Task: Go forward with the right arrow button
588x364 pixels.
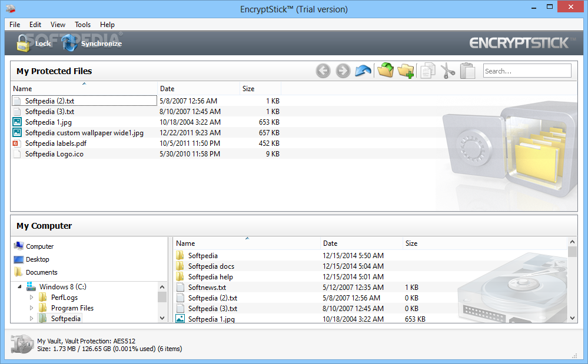Action: point(343,71)
